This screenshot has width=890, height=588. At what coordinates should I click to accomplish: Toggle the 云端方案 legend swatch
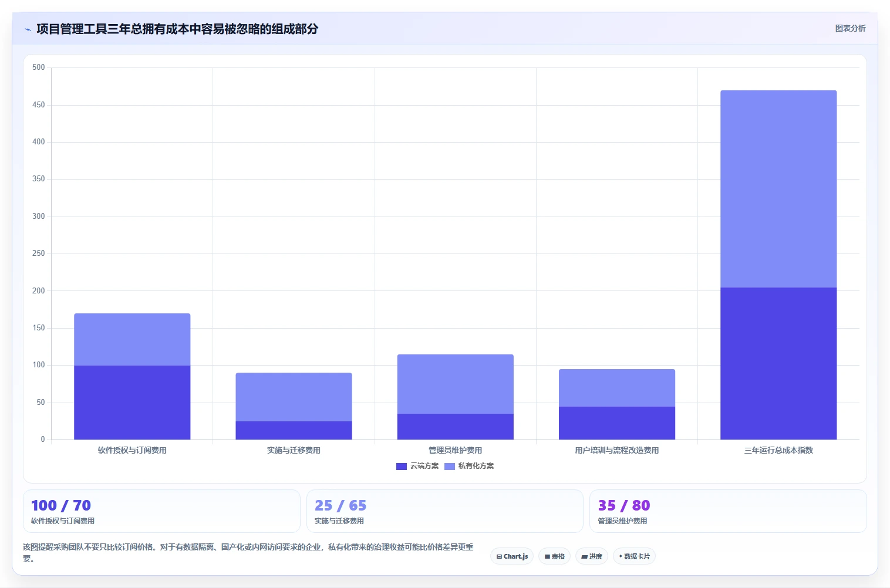[402, 467]
